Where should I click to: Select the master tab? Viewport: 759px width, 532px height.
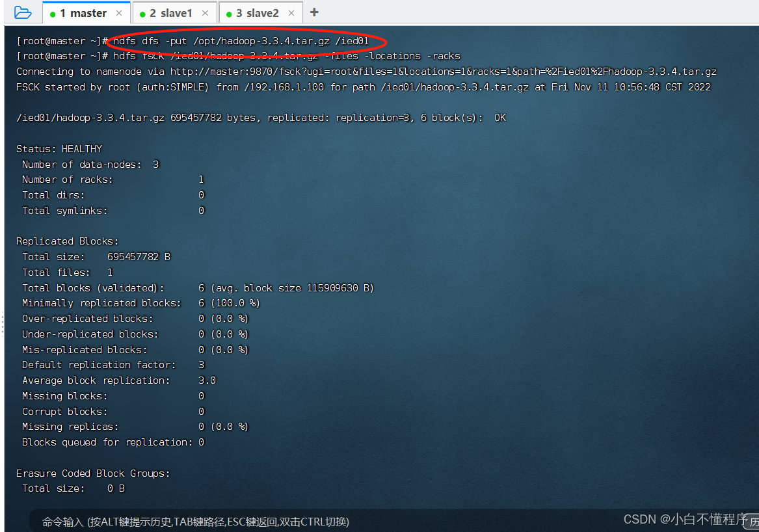pos(85,12)
